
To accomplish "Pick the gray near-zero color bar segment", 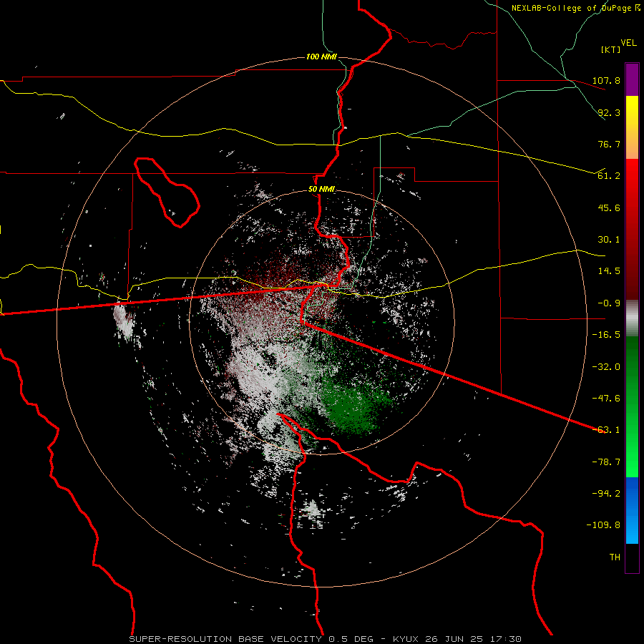I will point(632,318).
